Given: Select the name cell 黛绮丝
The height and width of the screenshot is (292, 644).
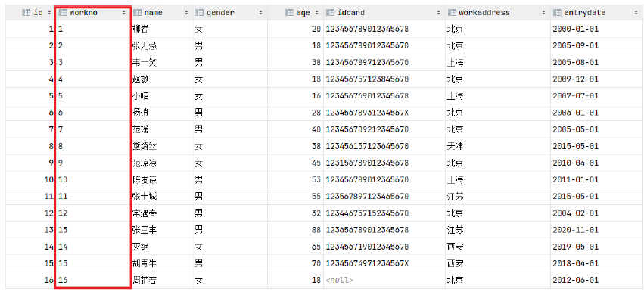Looking at the screenshot, I should [162, 147].
